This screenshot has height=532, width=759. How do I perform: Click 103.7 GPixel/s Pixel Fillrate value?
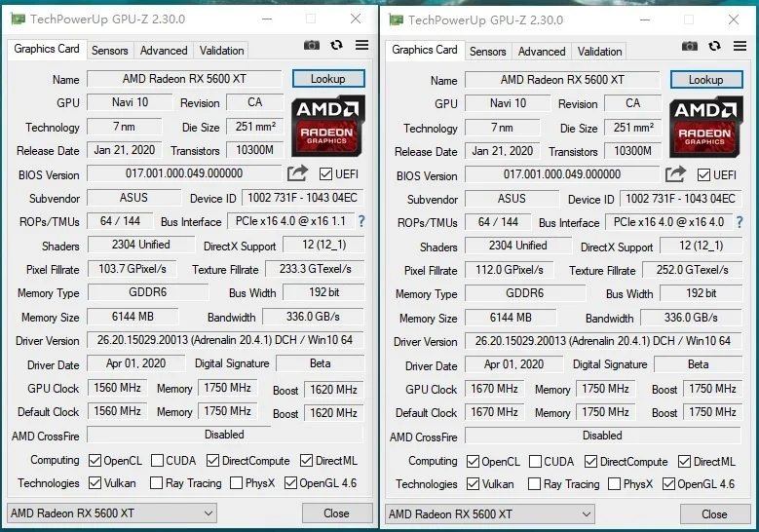tap(133, 269)
